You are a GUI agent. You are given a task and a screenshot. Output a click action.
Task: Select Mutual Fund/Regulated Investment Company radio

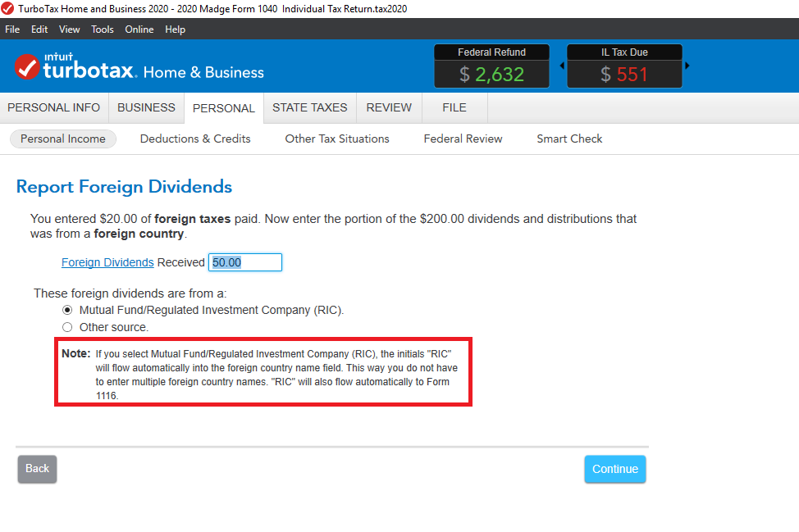click(67, 310)
